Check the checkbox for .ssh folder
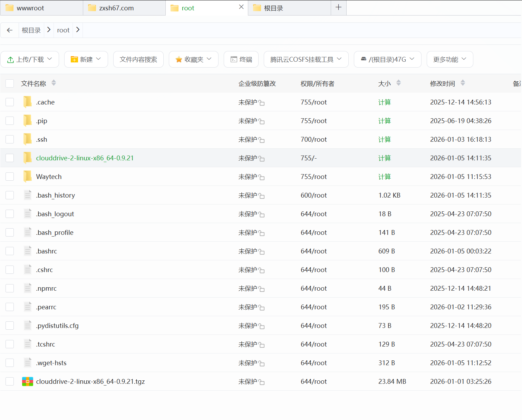The height and width of the screenshot is (420, 522). (x=10, y=139)
